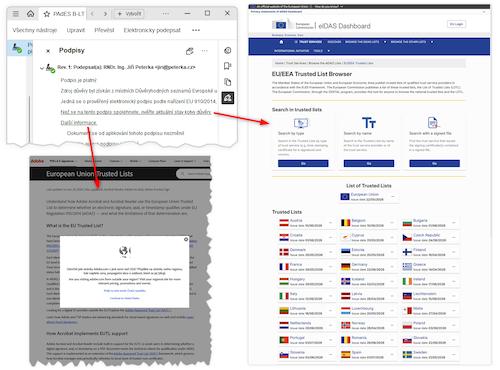Go to Acrobat Home via house icon

30,14
